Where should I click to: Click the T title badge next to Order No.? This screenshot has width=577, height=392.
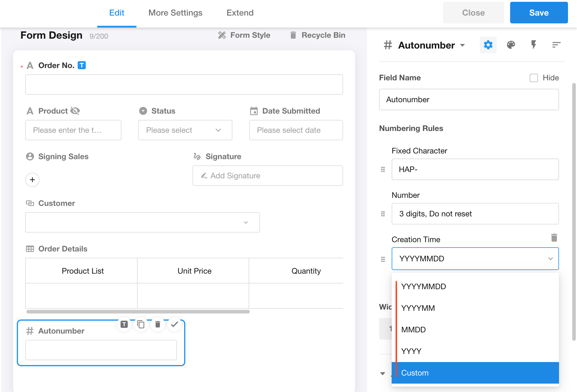(82, 65)
